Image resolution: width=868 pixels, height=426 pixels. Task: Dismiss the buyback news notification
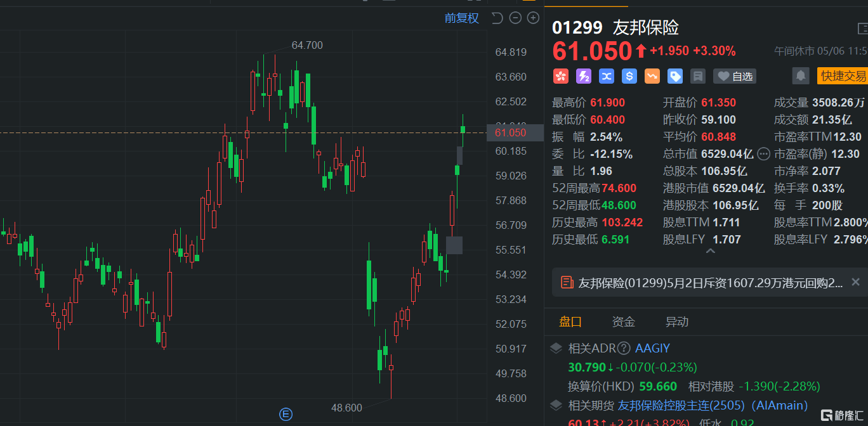855,282
